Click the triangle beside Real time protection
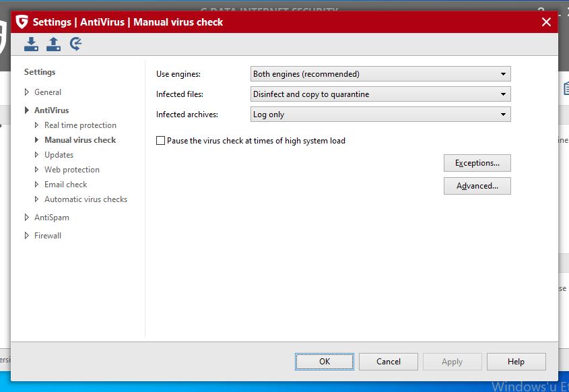The image size is (569, 392). coord(36,125)
